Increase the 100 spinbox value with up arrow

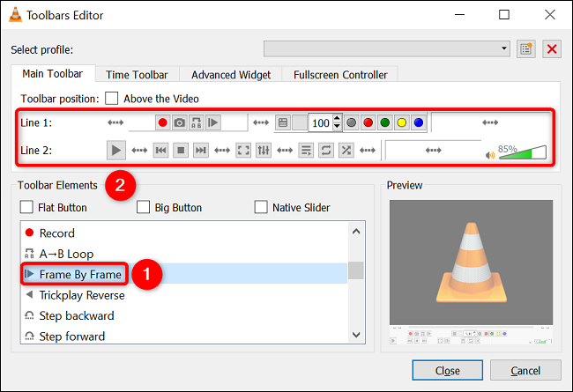tap(337, 118)
